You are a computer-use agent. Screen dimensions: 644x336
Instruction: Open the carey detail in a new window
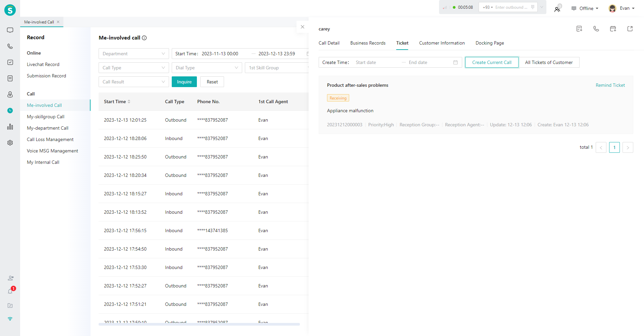(630, 29)
